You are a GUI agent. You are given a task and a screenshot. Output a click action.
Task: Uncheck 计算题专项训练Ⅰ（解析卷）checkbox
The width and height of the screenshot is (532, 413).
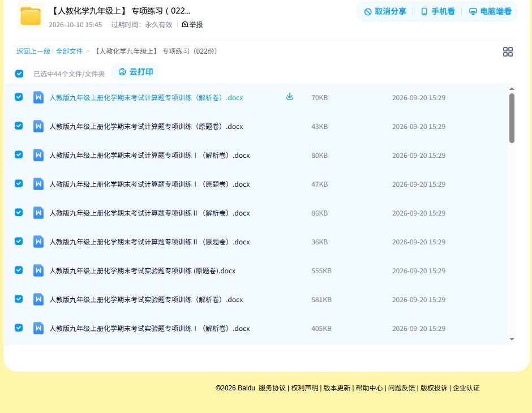click(19, 154)
